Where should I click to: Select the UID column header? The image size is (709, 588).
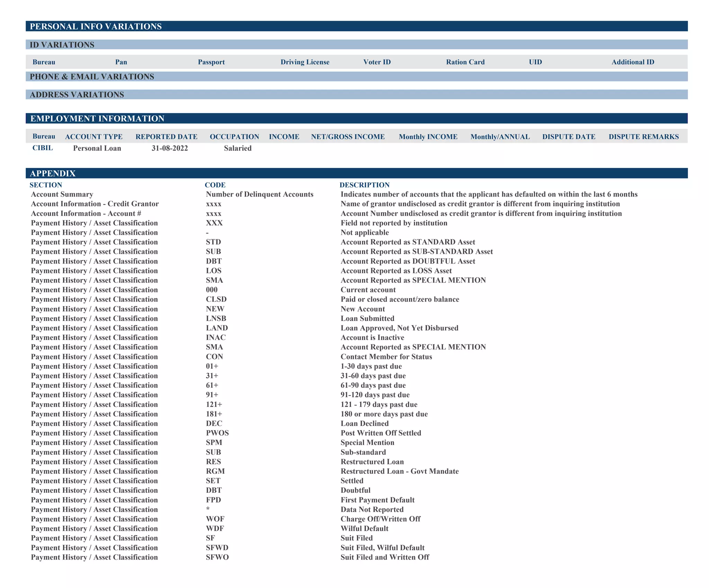point(535,62)
